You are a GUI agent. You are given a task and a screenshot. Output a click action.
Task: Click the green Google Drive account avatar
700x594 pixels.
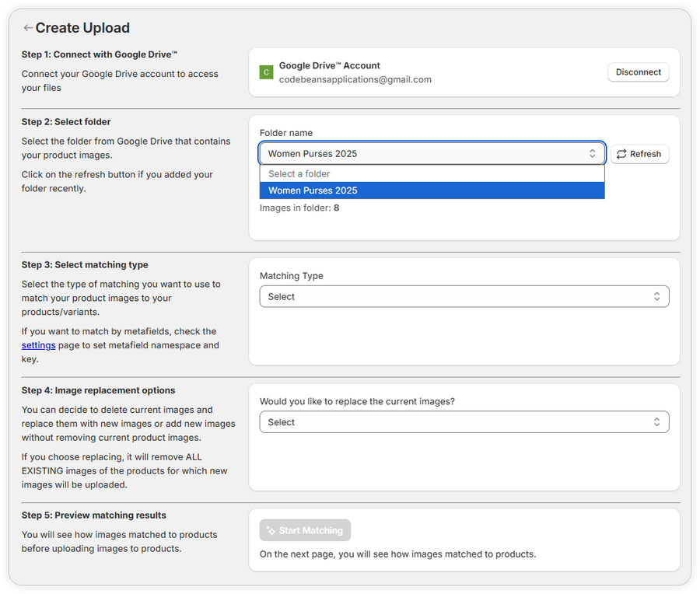pyautogui.click(x=266, y=72)
